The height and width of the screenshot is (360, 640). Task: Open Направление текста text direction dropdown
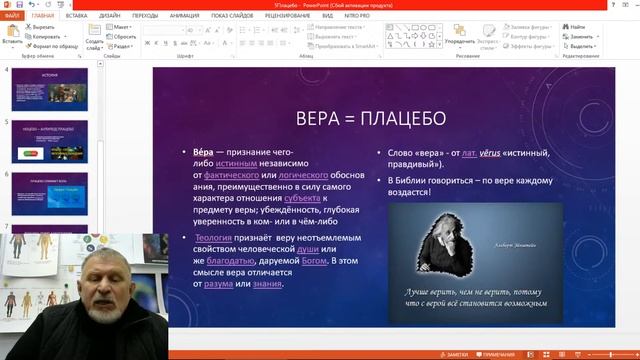coord(336,27)
